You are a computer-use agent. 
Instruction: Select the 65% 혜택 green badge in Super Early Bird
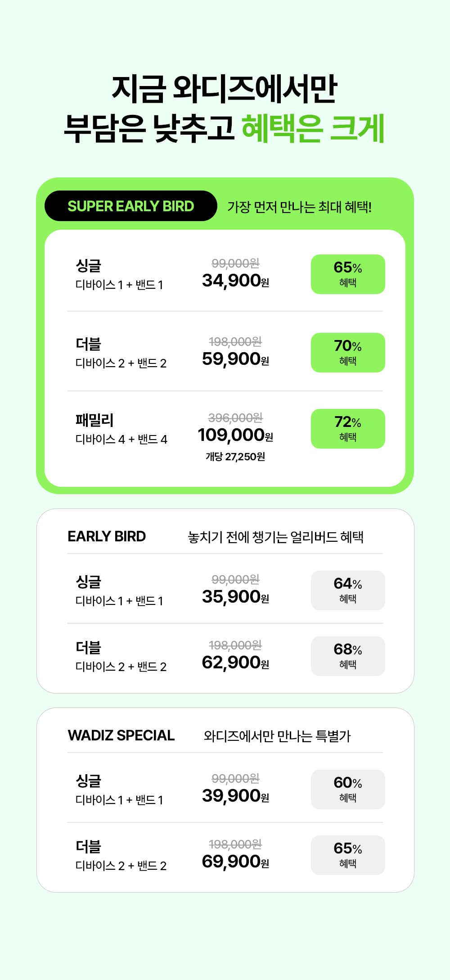[348, 274]
